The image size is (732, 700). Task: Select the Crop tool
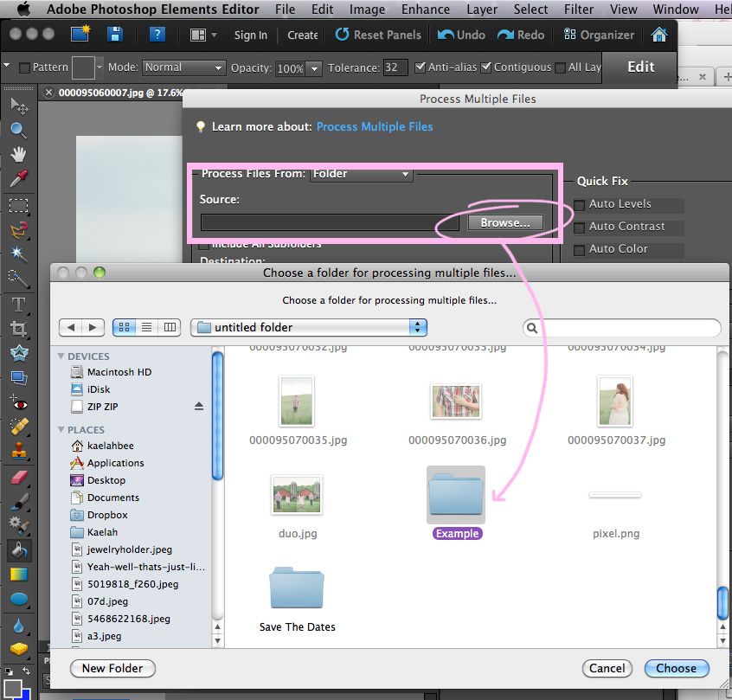(19, 329)
